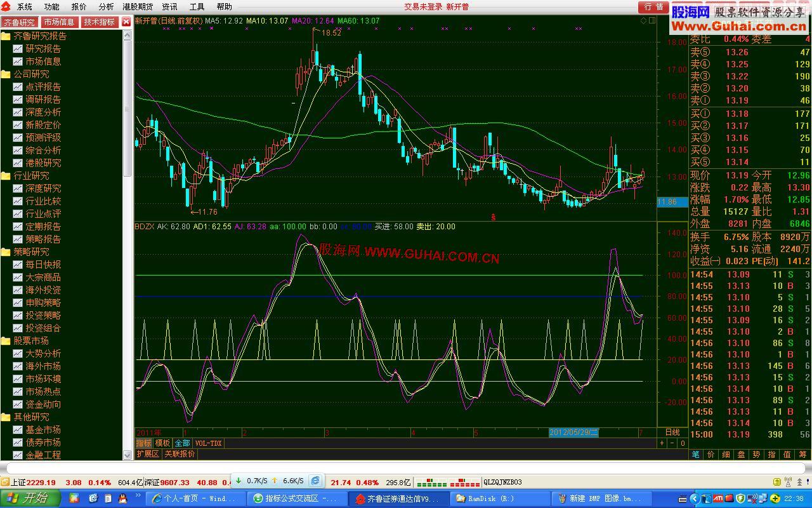Open the Windows Start button 开始

click(x=30, y=498)
